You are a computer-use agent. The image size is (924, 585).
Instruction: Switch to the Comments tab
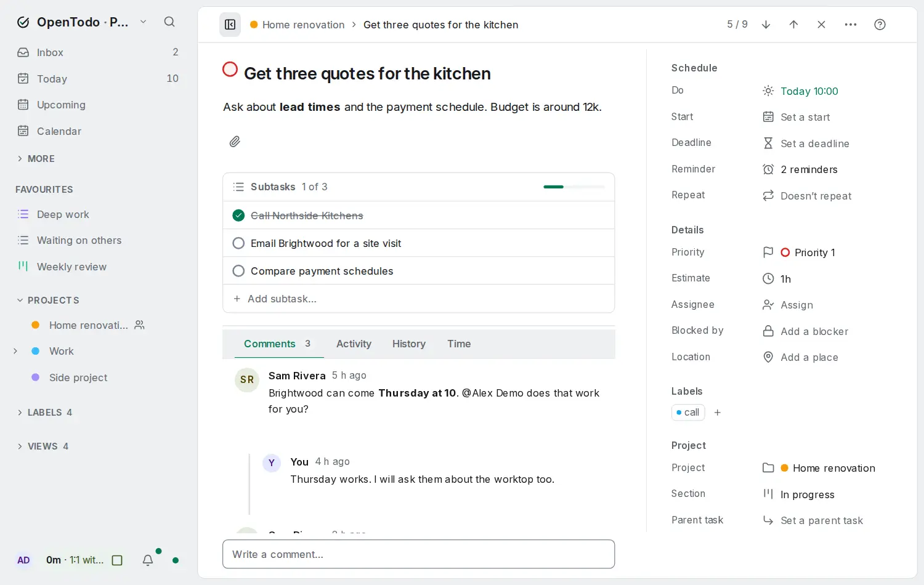pyautogui.click(x=278, y=344)
